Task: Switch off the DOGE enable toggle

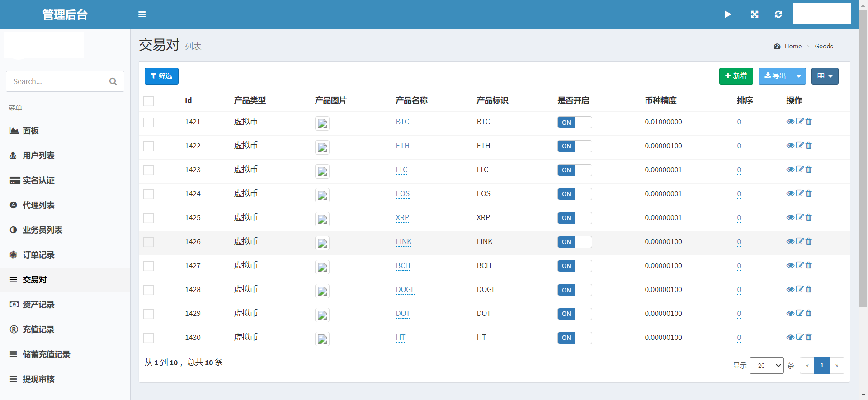Action: pos(575,290)
